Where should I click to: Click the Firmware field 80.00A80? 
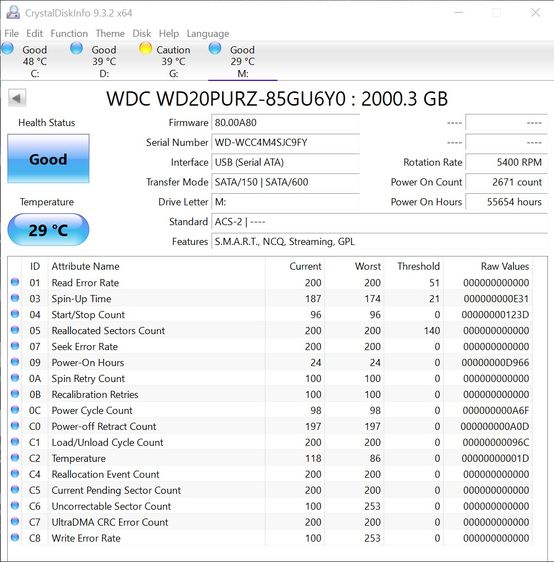coord(286,123)
